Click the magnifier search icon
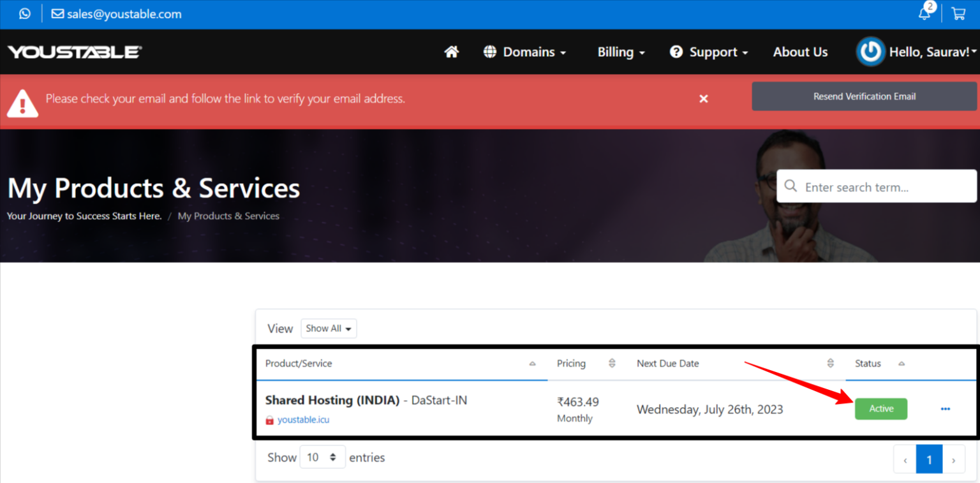 coord(791,186)
